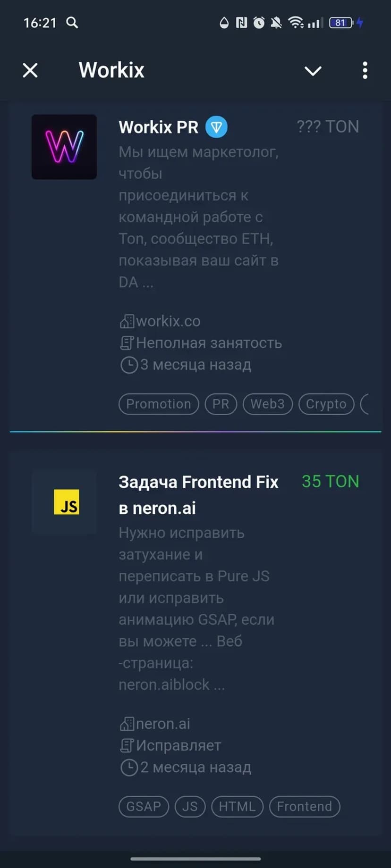This screenshot has height=868, width=391.
Task: Tap the blue verified badge beside Workix PR
Action: (216, 127)
